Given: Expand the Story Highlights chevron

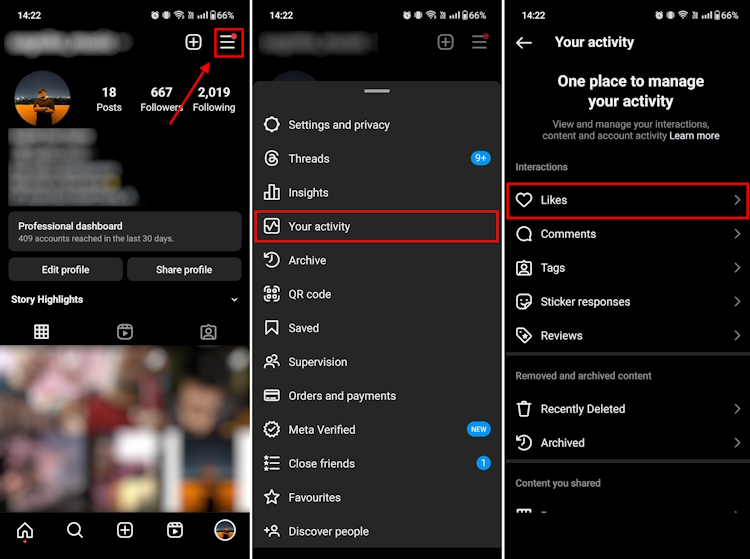Looking at the screenshot, I should [234, 300].
